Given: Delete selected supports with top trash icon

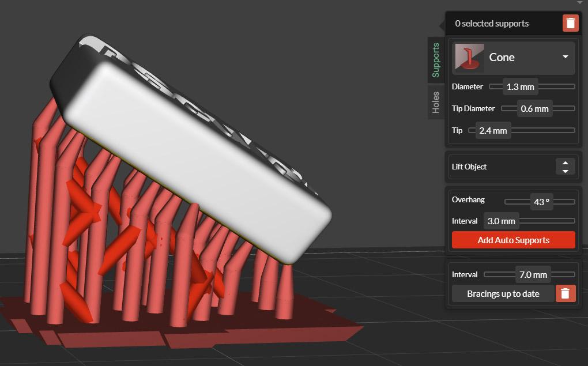Looking at the screenshot, I should [x=570, y=23].
